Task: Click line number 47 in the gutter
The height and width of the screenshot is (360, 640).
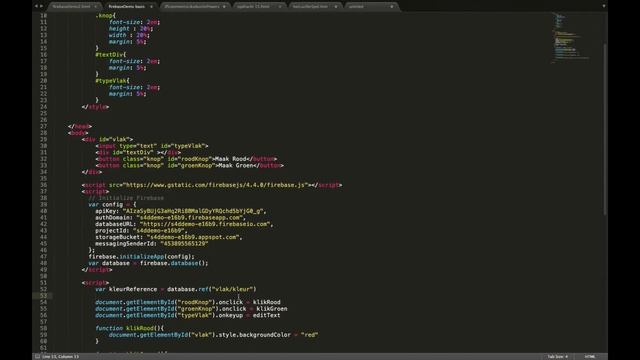Action: (43, 257)
